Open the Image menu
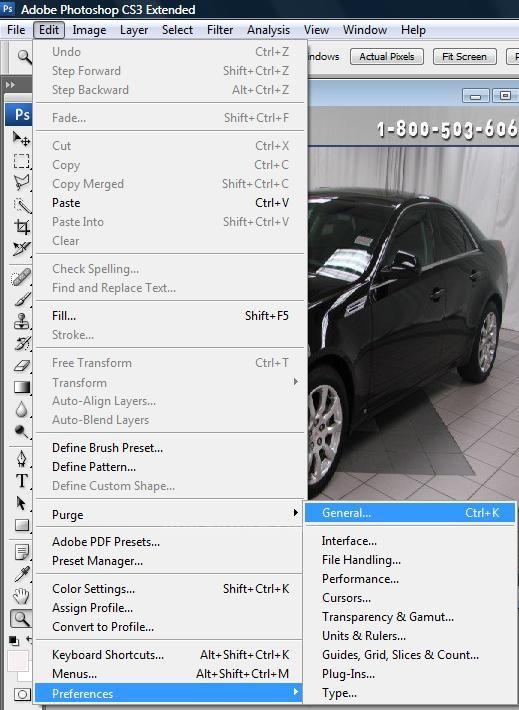The image size is (519, 710). (x=89, y=30)
